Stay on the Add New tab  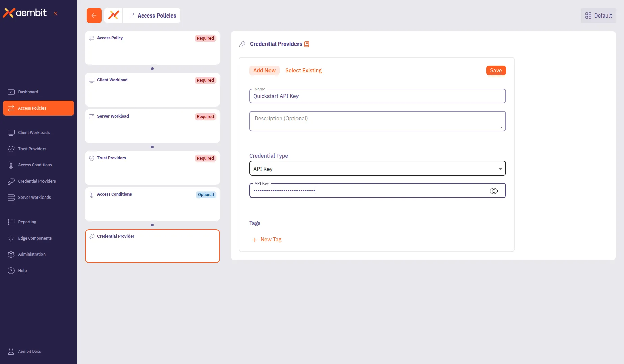(x=264, y=70)
